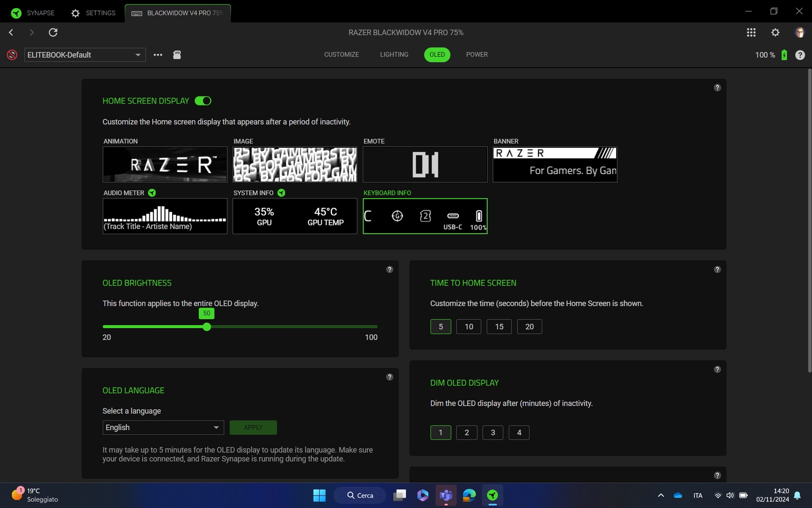Switch to the Lighting tab
Image resolution: width=812 pixels, height=508 pixels.
click(x=394, y=54)
